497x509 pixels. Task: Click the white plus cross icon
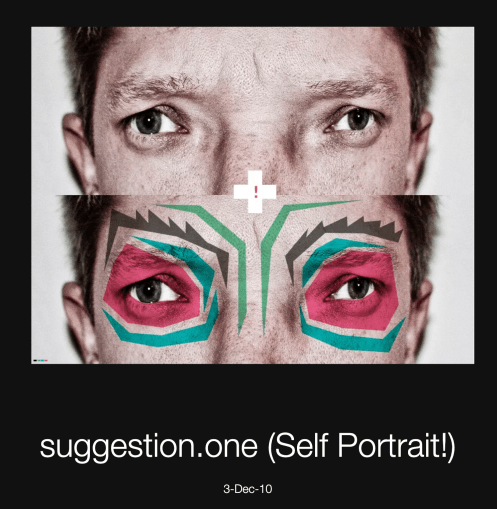pyautogui.click(x=255, y=192)
